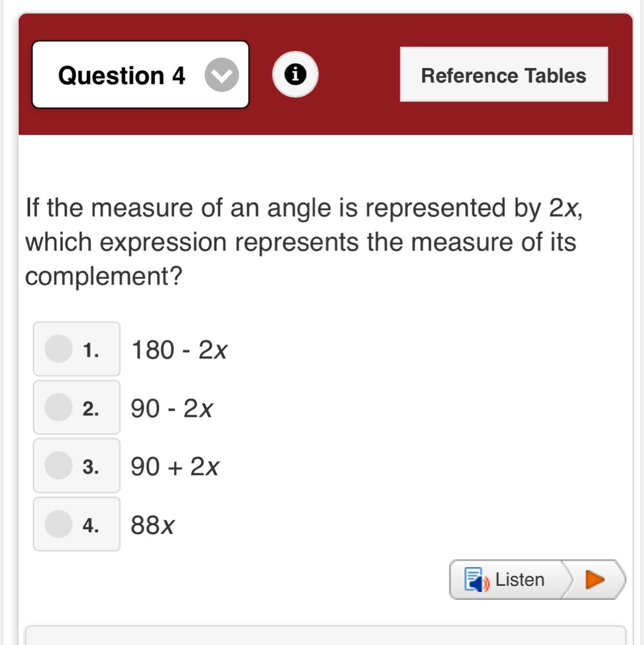Click the info icon beside Question 4
The width and height of the screenshot is (644, 645).
(295, 74)
